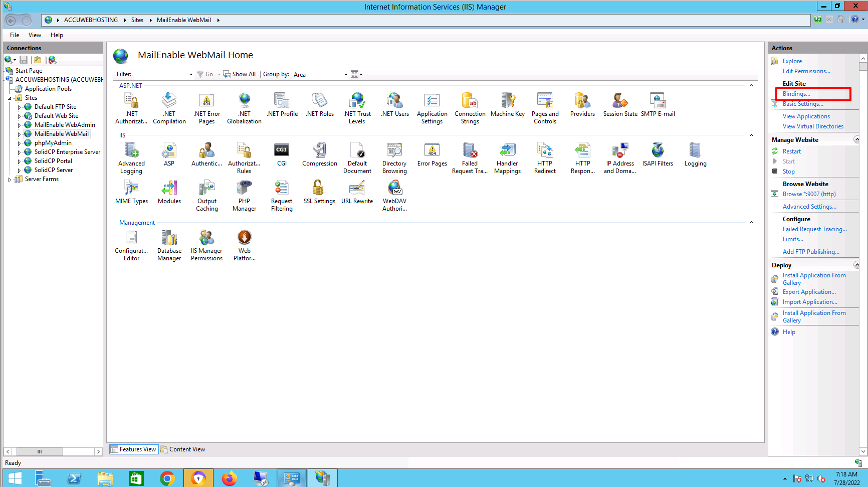Open Compression feature
This screenshot has width=868, height=487.
(x=320, y=154)
